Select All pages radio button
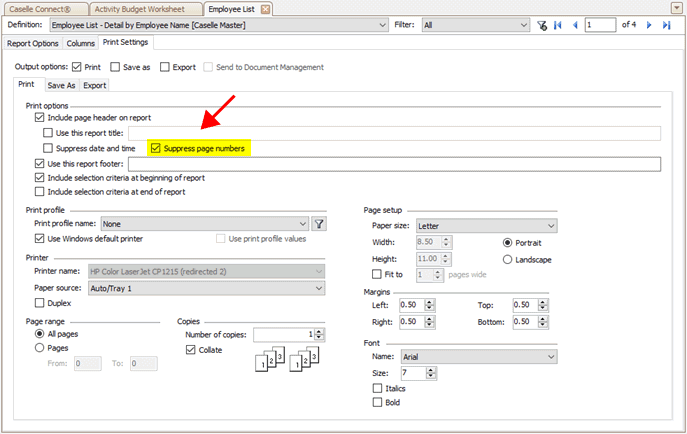 pos(39,334)
